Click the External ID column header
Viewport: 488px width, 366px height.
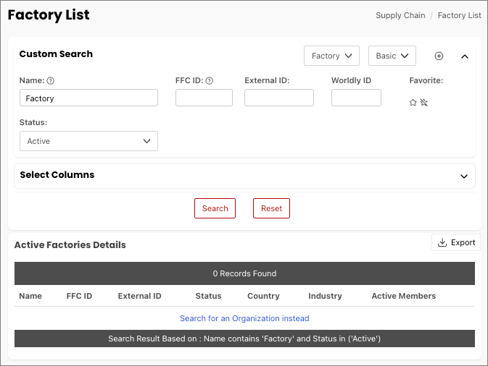[139, 296]
